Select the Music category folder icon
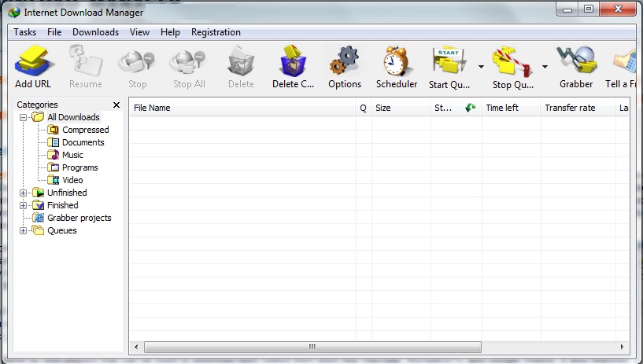Viewport: 643px width, 364px height. (x=54, y=155)
